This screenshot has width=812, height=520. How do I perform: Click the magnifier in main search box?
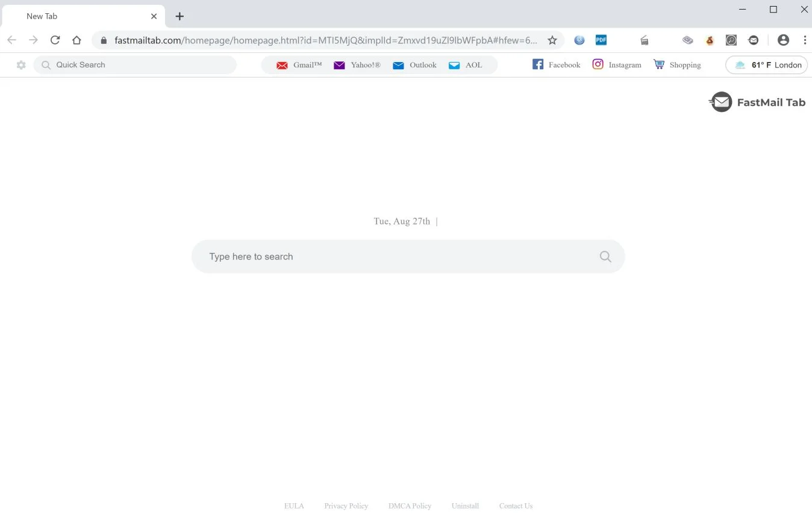(605, 256)
